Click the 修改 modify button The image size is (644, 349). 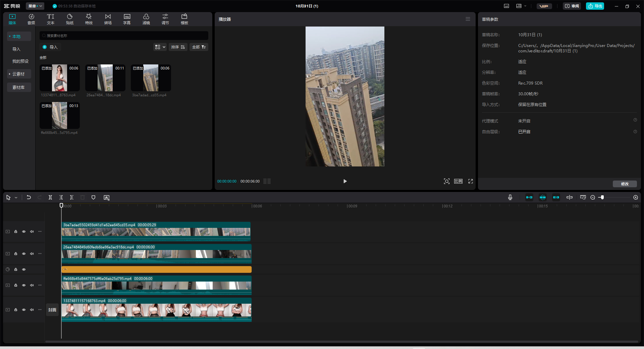pyautogui.click(x=625, y=184)
